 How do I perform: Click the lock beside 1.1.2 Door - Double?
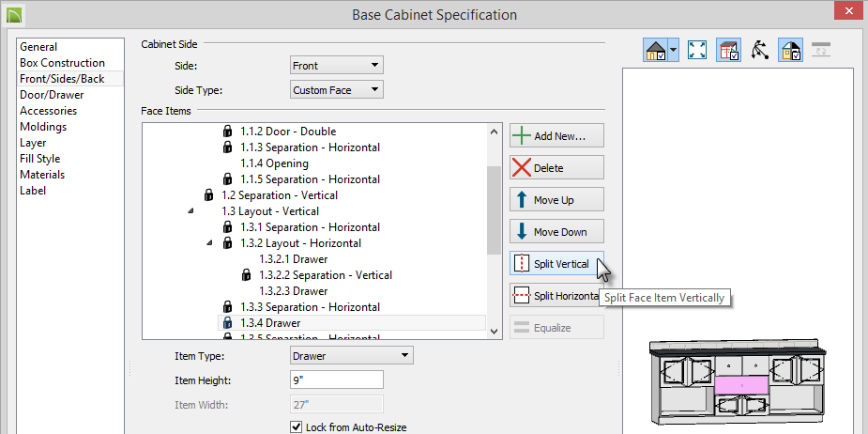[x=227, y=132]
